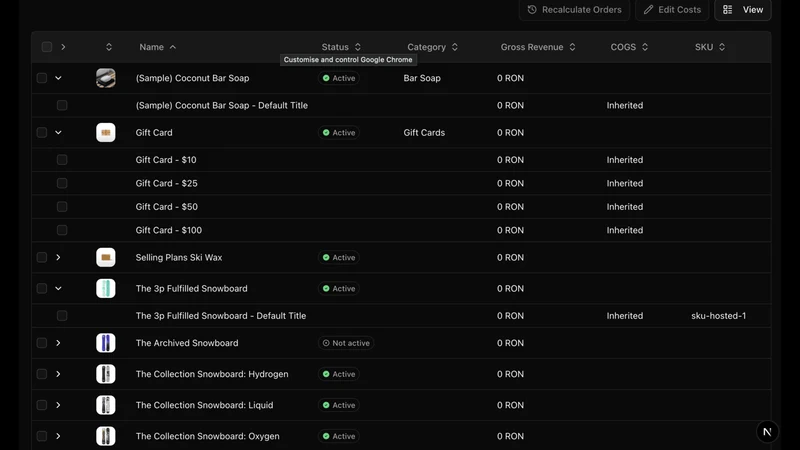800x450 pixels.
Task: Click pencil icon on Edit Costs
Action: tap(648, 10)
